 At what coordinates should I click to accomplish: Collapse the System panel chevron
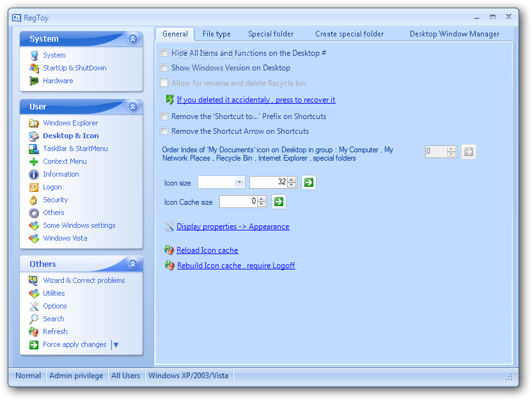click(x=132, y=38)
